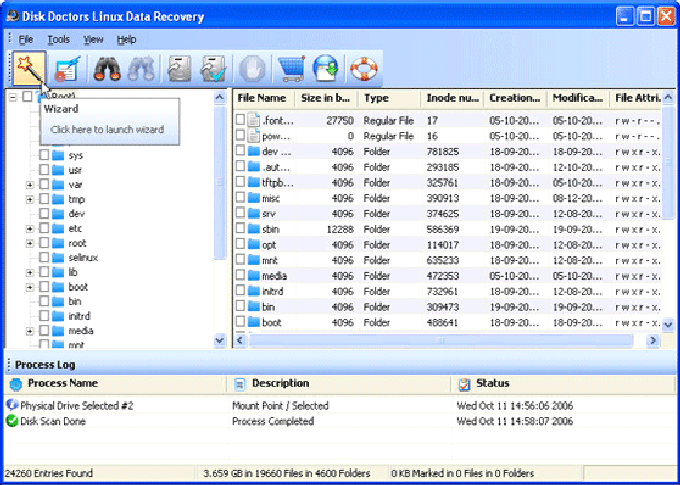Screen dimensions: 680x485
Task: Check the etc folder checkbox in tree
Action: pyautogui.click(x=44, y=228)
